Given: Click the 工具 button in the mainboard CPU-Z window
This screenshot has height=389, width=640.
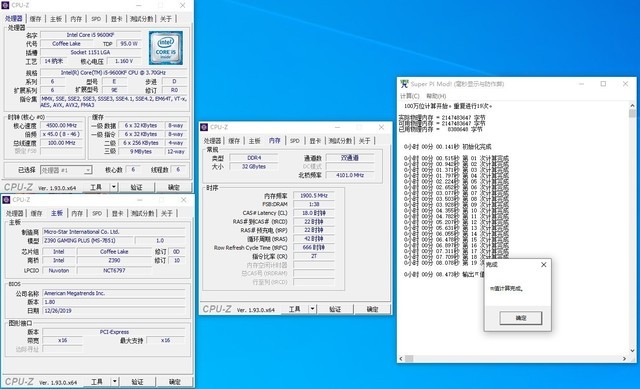Looking at the screenshot, I should pyautogui.click(x=97, y=382).
